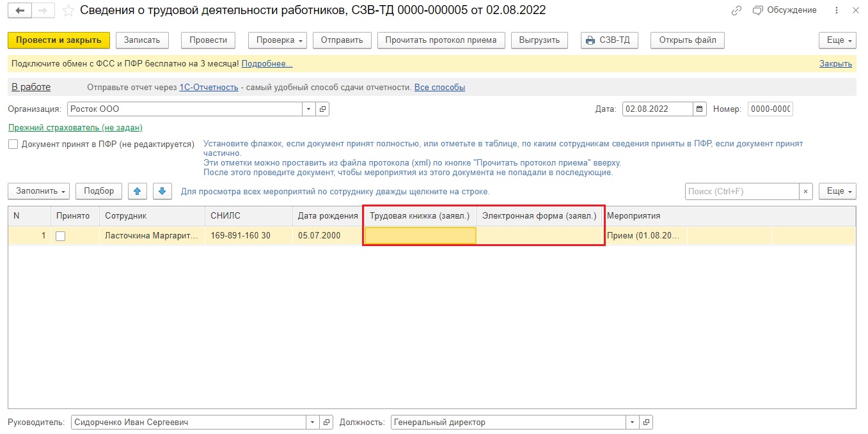The width and height of the screenshot is (868, 434).
Task: Expand the Заполнить dropdown
Action: click(x=39, y=191)
